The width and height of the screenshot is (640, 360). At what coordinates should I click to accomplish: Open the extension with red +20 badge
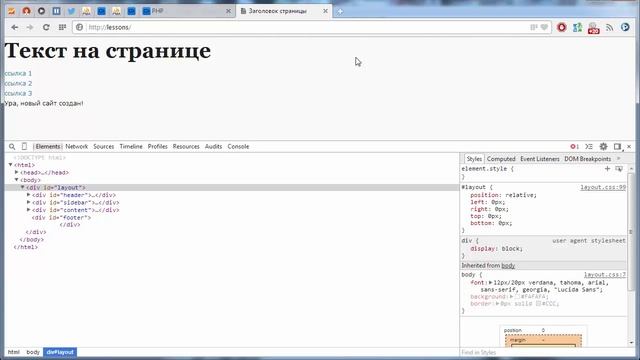point(593,28)
